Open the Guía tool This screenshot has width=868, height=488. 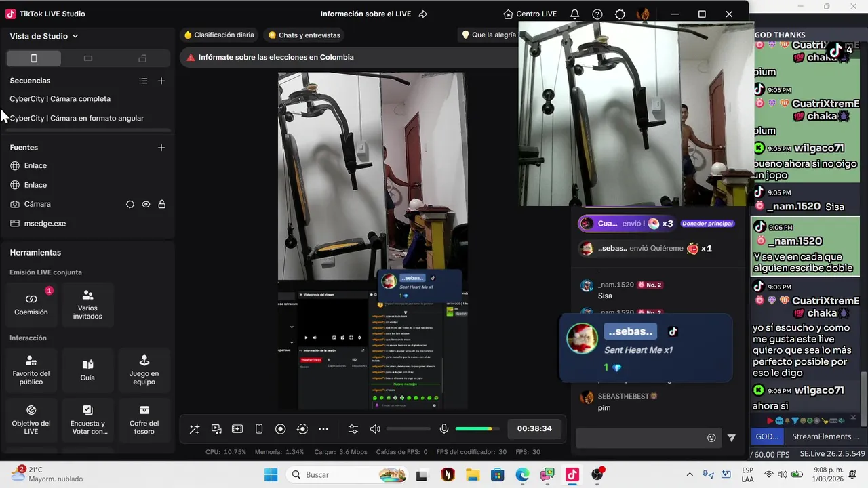click(x=87, y=369)
